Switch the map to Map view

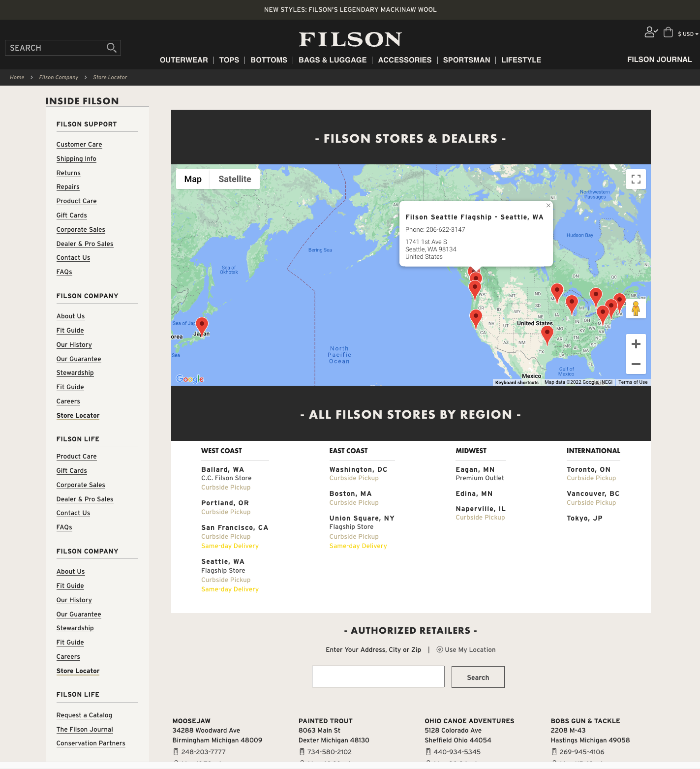pyautogui.click(x=193, y=179)
